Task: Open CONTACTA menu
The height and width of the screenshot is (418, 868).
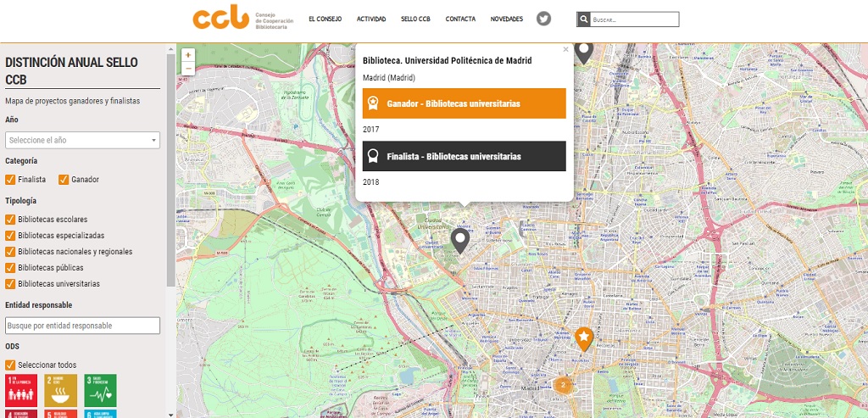Action: pyautogui.click(x=460, y=19)
